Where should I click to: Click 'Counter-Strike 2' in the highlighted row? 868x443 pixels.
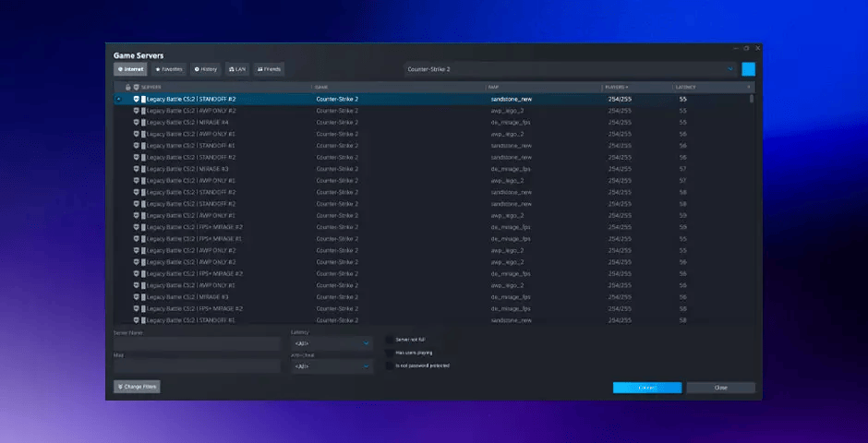click(337, 99)
